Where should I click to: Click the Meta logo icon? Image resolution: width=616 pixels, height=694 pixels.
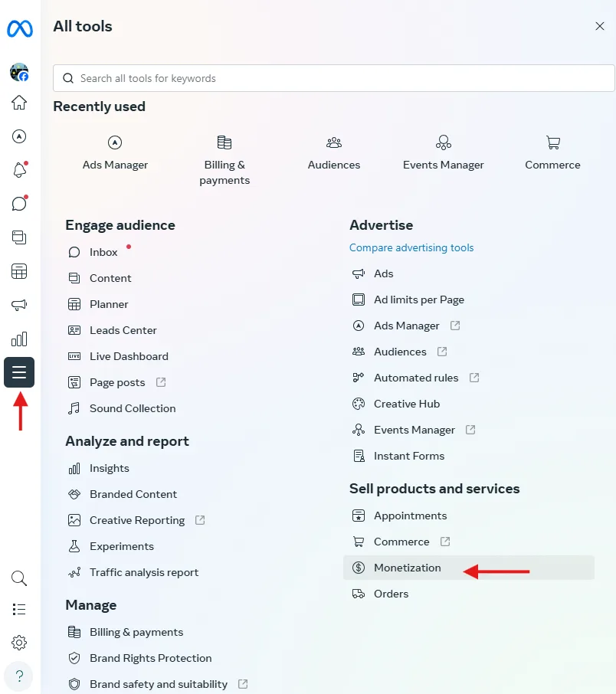point(19,28)
